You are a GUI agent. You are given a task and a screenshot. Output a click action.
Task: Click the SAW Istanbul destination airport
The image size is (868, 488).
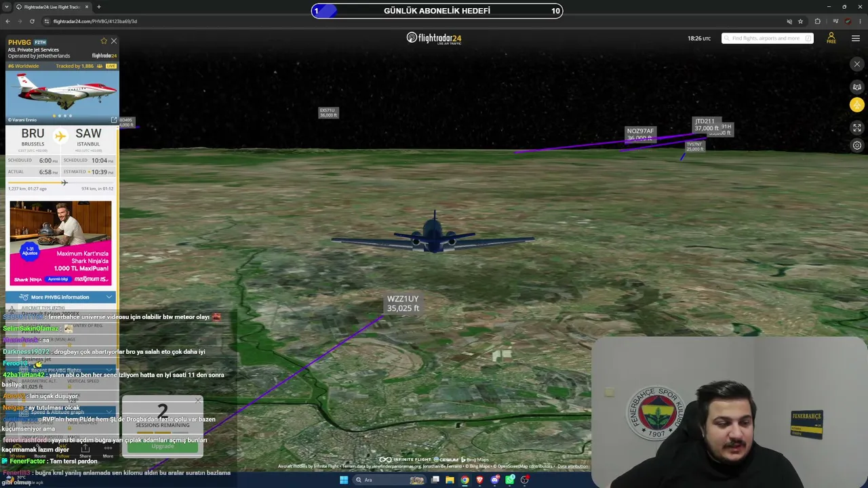(x=88, y=137)
